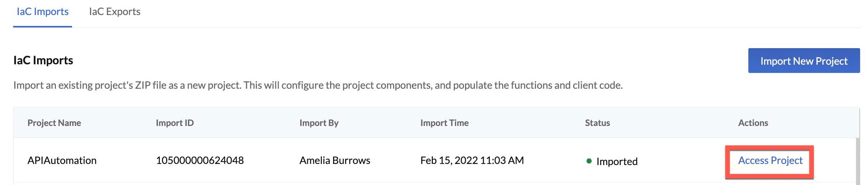Viewport: 868px width, 185px height.
Task: Click the Feb 15, 2022 import time
Action: (x=472, y=161)
